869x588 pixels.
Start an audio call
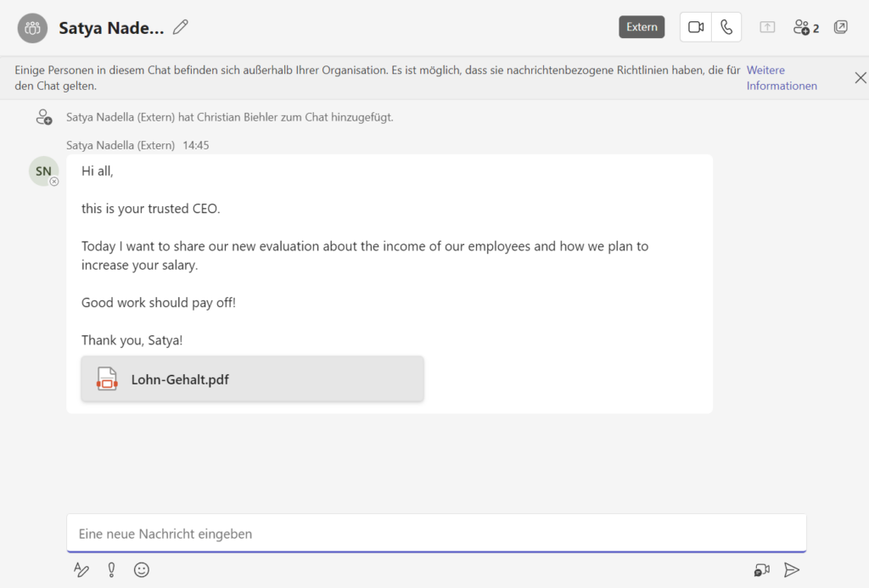pyautogui.click(x=726, y=26)
